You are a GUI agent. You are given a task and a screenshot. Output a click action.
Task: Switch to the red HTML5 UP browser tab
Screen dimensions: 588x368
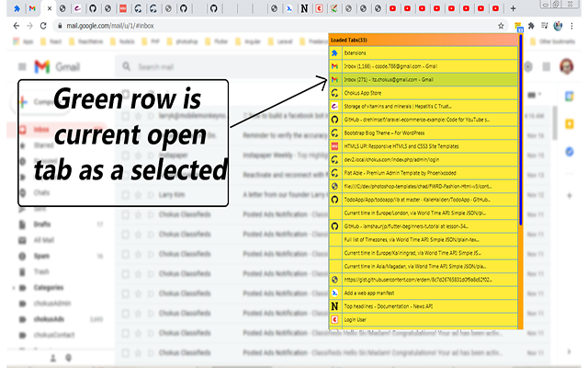click(x=123, y=8)
